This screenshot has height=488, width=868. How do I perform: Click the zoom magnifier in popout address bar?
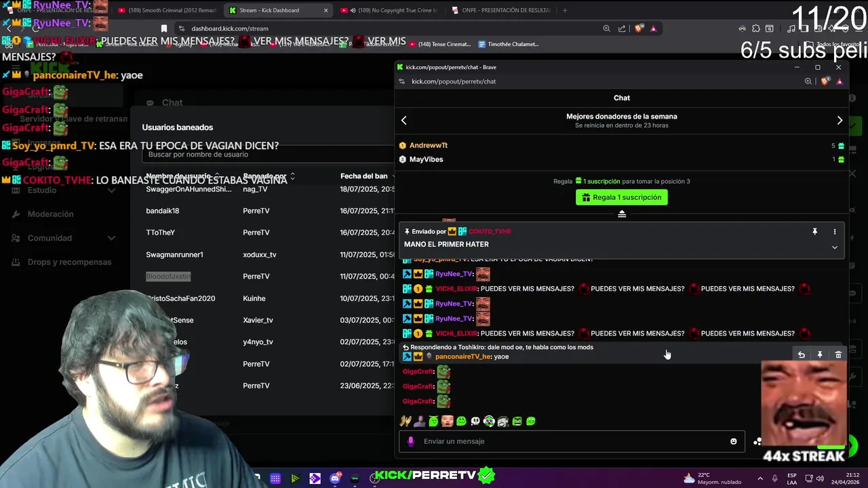pyautogui.click(x=808, y=81)
